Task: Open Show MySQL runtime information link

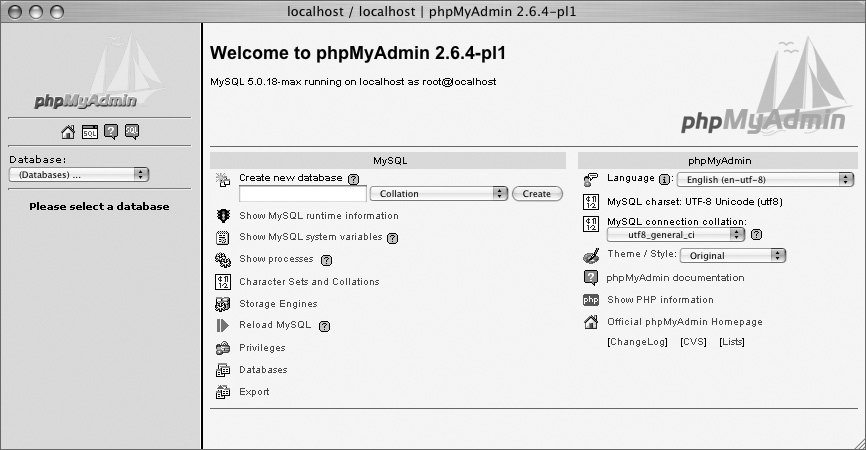Action: 319,216
